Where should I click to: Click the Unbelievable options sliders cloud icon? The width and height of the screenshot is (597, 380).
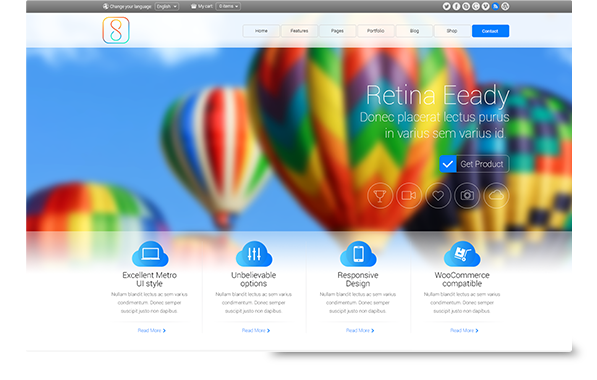tap(254, 254)
